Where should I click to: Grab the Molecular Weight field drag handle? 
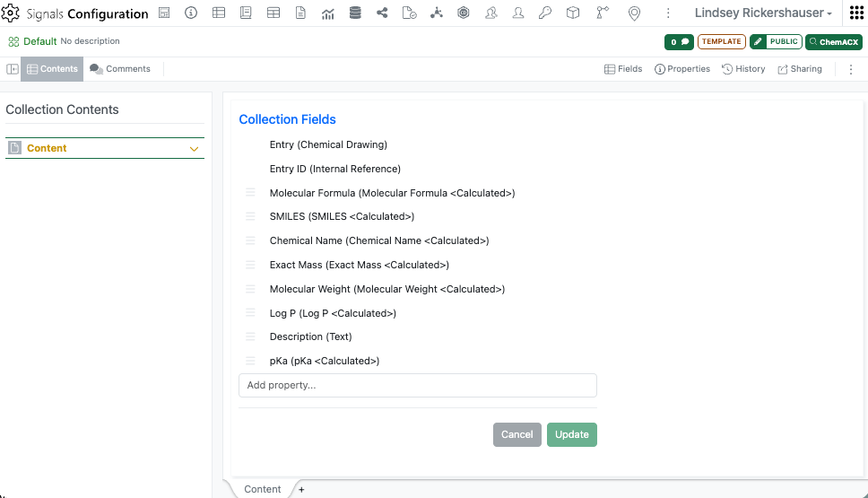pyautogui.click(x=250, y=289)
